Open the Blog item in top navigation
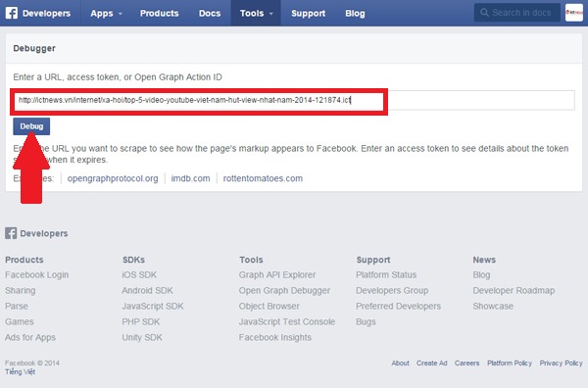Viewport: 588px width, 388px height. click(355, 13)
